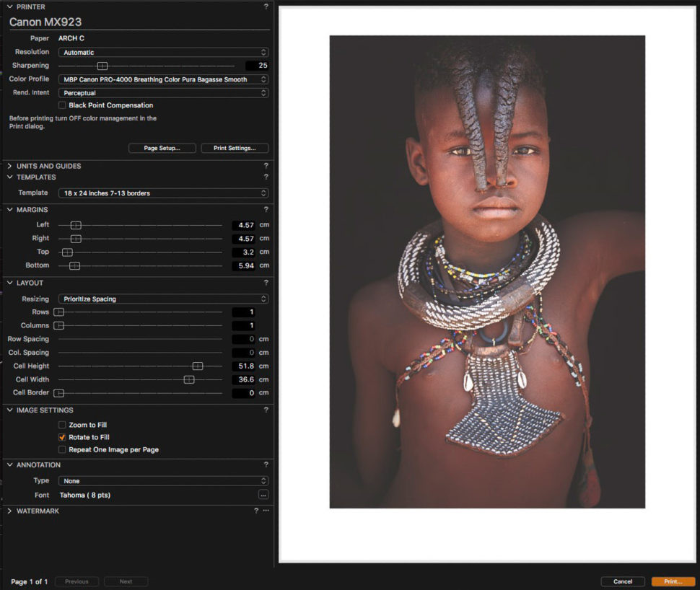Disable the Rotate to Fill option
This screenshot has width=700, height=590.
pyautogui.click(x=62, y=436)
